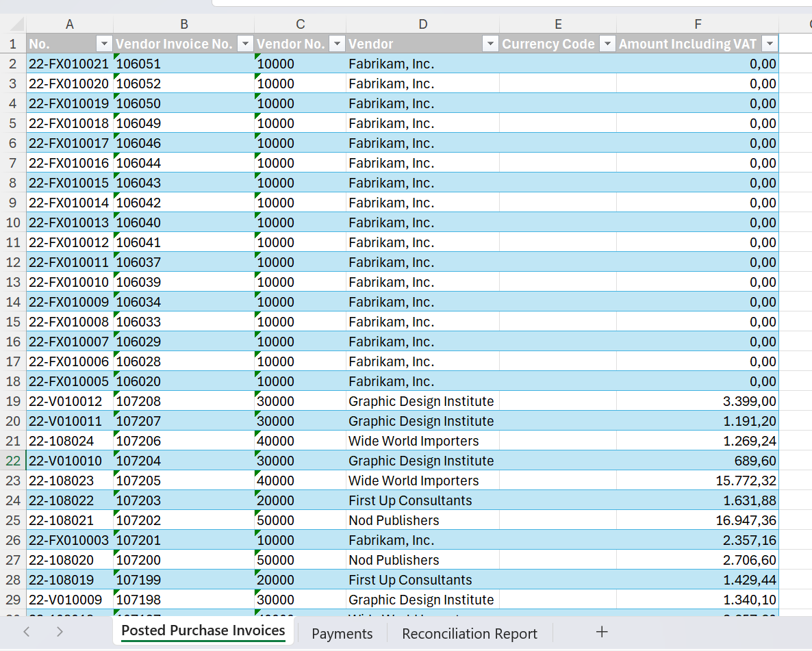Image resolution: width=812 pixels, height=651 pixels.
Task: Select the Posted Purchase Invoices tab
Action: click(x=203, y=630)
